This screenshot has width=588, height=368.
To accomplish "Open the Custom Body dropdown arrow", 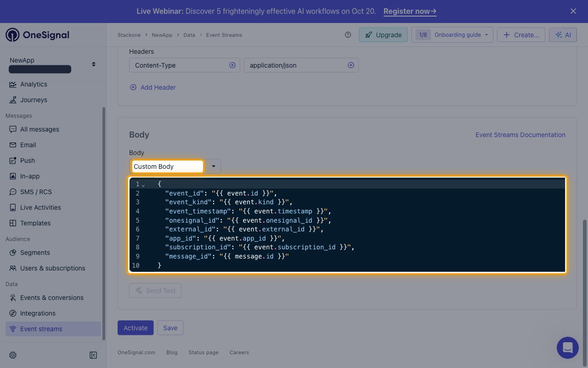I will click(213, 167).
